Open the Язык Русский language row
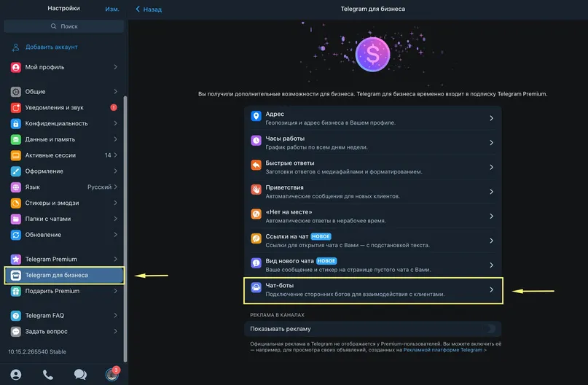This screenshot has width=588, height=385. 63,187
